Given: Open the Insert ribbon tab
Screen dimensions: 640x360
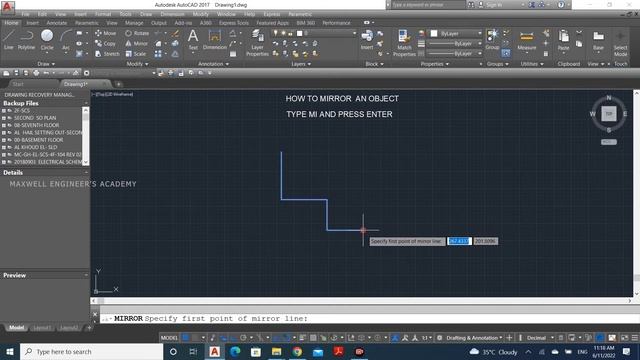Looking at the screenshot, I should [33, 23].
